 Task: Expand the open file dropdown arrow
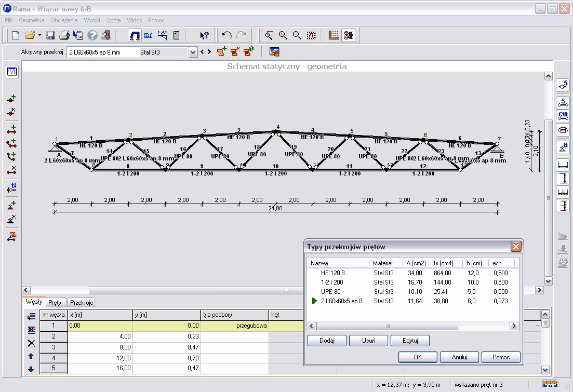39,35
